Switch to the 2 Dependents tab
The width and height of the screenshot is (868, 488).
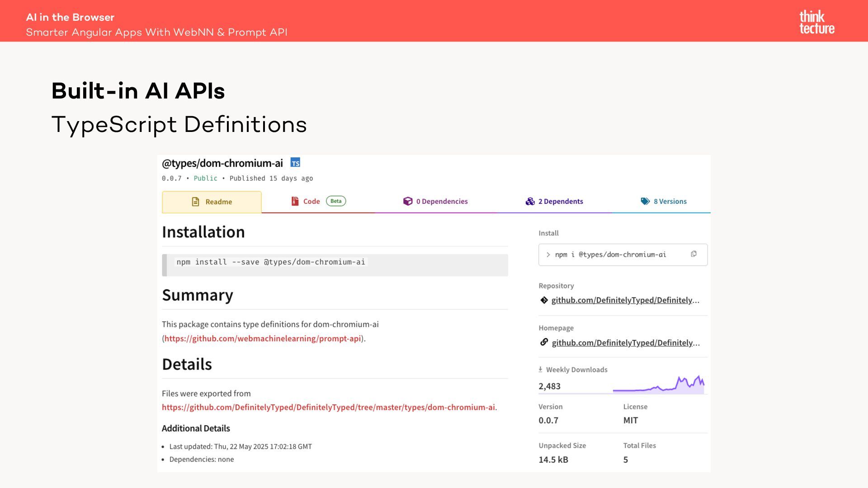pos(560,202)
